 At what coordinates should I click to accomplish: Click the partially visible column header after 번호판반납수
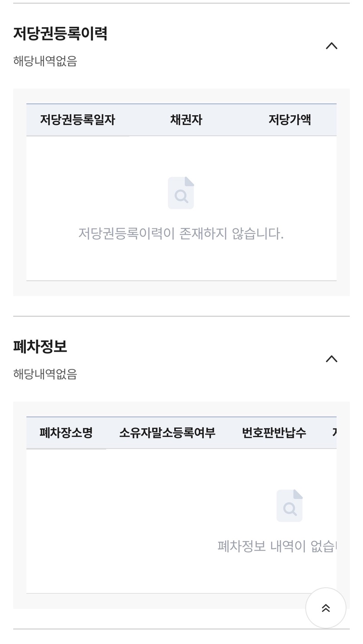click(334, 433)
